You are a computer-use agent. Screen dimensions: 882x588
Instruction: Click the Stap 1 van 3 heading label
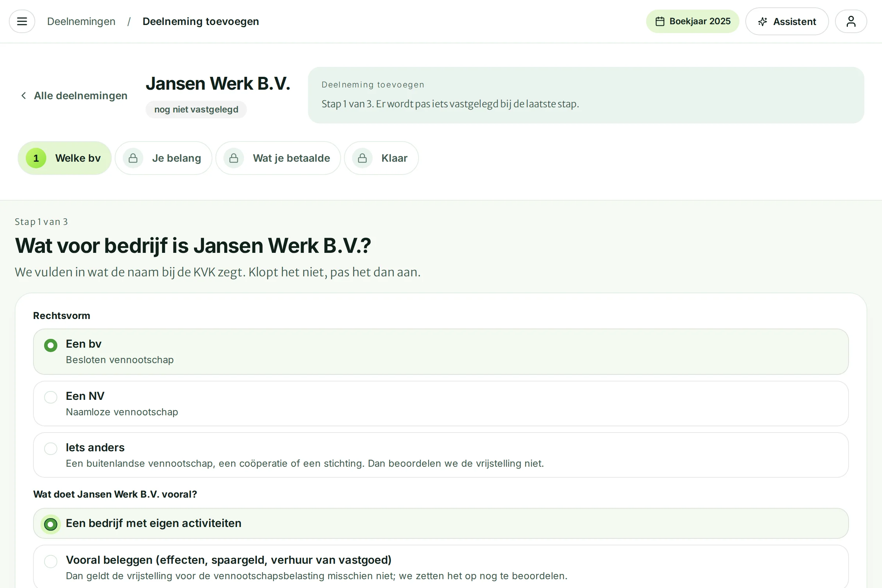coord(41,222)
